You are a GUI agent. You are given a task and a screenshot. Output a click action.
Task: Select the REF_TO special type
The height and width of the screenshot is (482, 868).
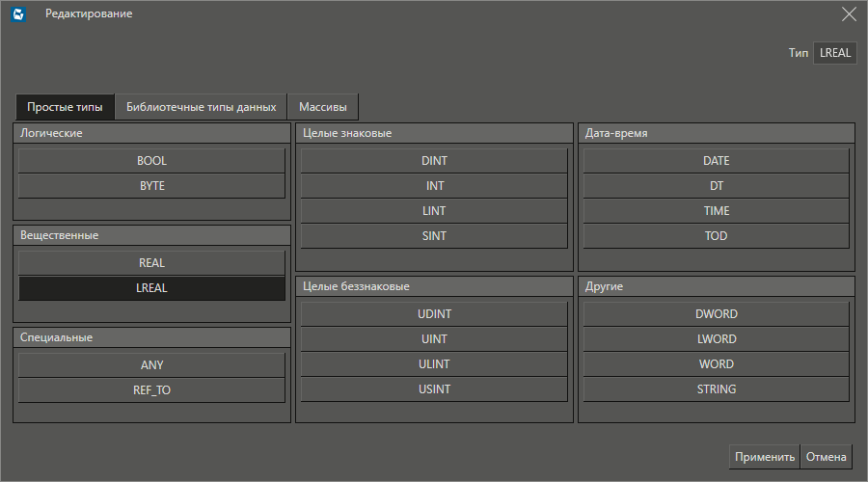(x=151, y=390)
